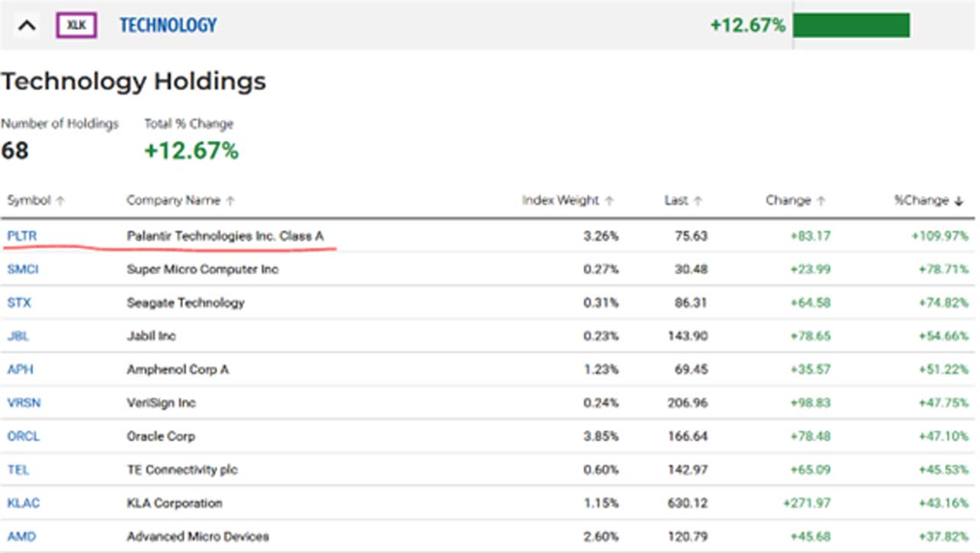
Task: Open the TECHNOLOGY sector link
Action: (168, 25)
